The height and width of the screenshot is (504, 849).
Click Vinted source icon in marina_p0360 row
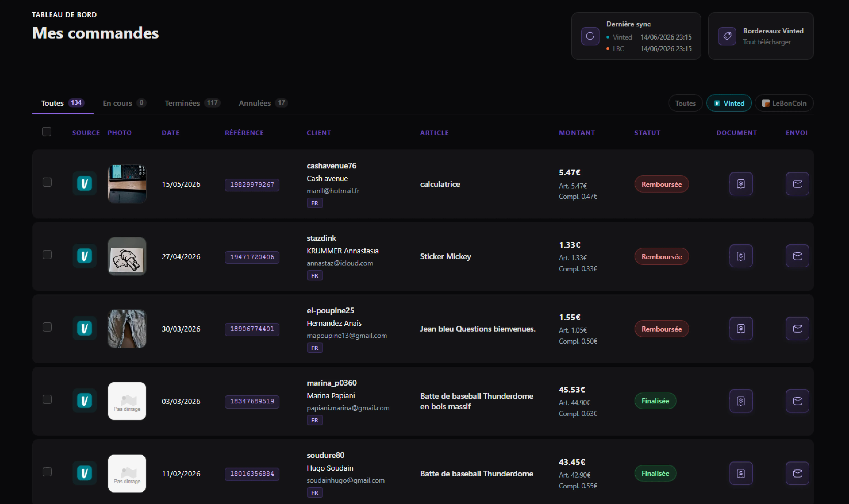(84, 401)
